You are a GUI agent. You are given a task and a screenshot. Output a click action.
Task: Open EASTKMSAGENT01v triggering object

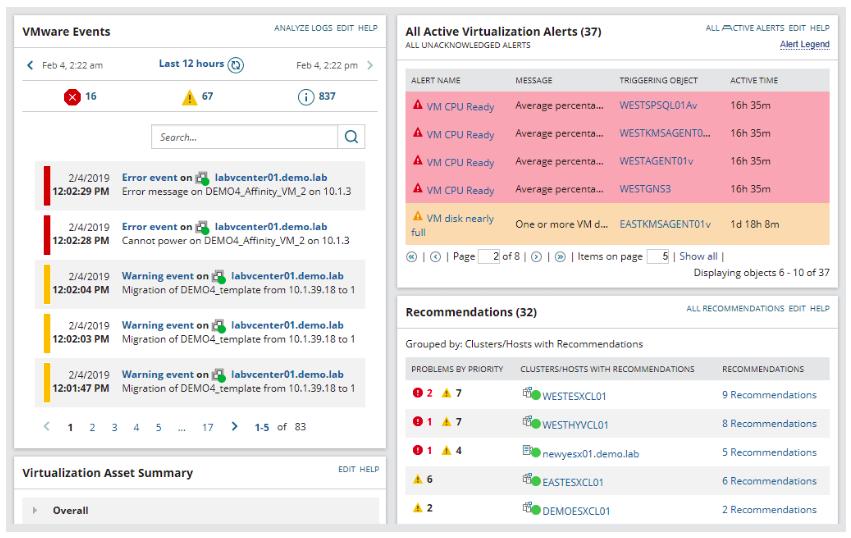[665, 224]
